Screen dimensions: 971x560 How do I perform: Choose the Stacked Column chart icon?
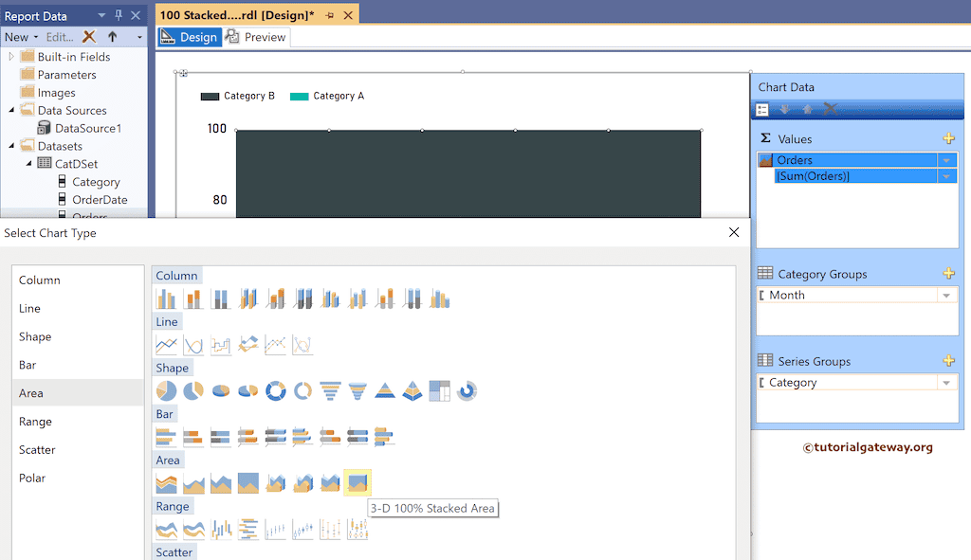(193, 298)
